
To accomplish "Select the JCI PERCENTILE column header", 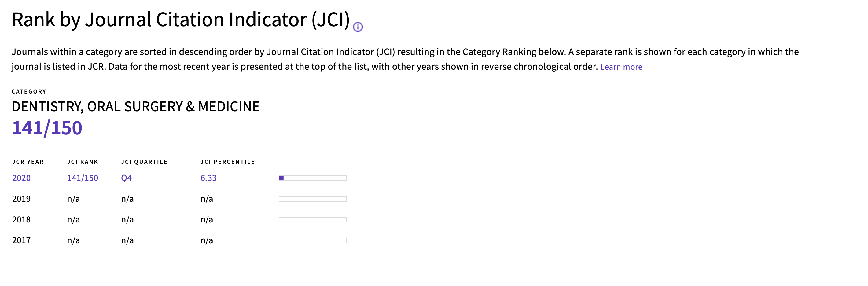I will 227,162.
